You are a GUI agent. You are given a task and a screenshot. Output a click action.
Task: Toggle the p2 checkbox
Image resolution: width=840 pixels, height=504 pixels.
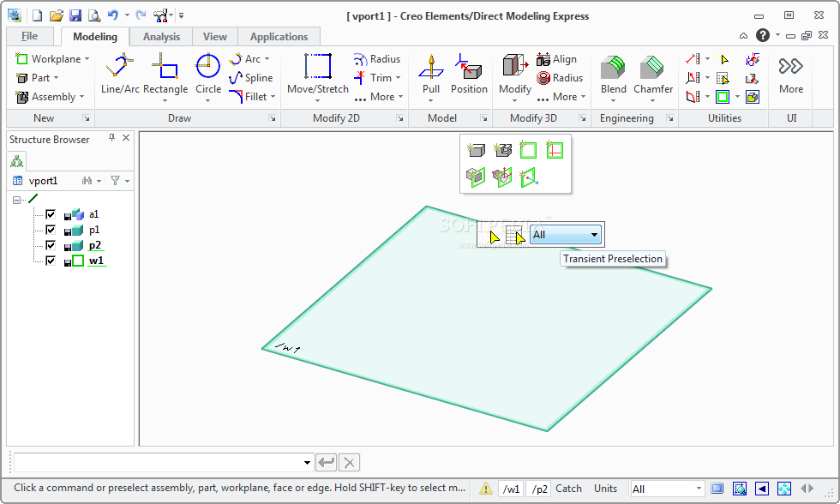[x=51, y=245]
